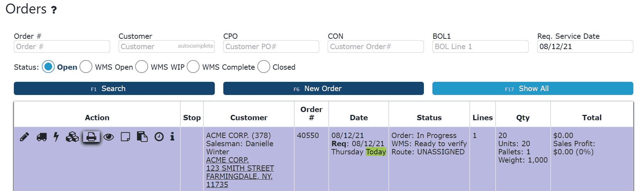Screen dimensions: 644x191
Task: Select the Closed status radio button
Action: pyautogui.click(x=264, y=67)
